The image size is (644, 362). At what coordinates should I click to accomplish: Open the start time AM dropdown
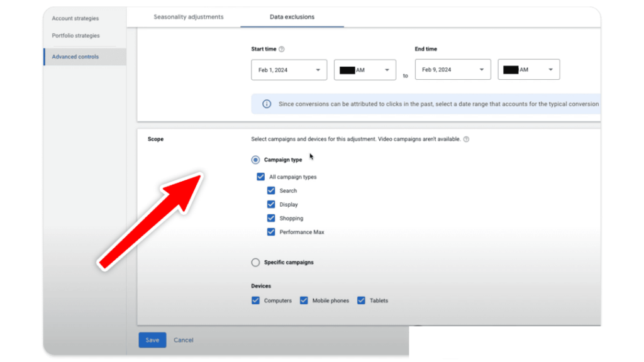365,70
